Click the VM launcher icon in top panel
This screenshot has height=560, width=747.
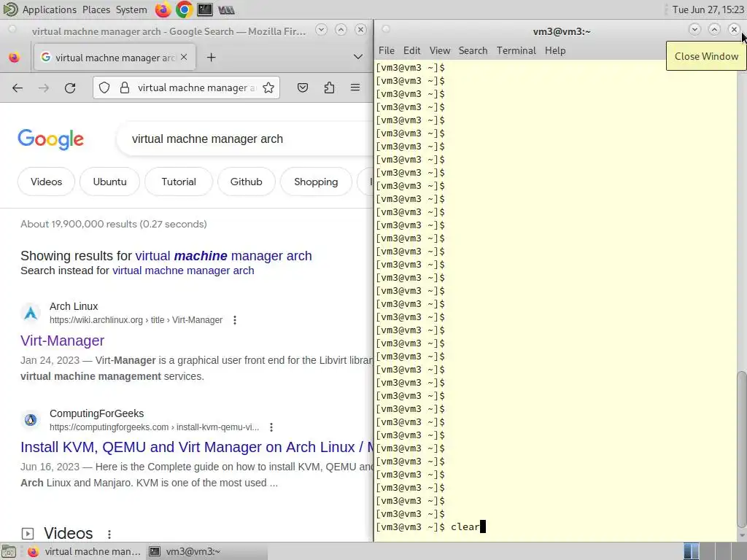pos(226,9)
